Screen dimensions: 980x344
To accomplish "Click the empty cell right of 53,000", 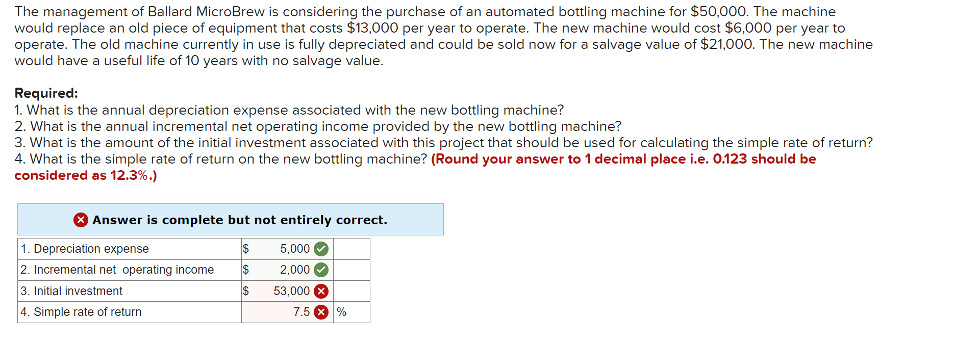I will point(350,291).
